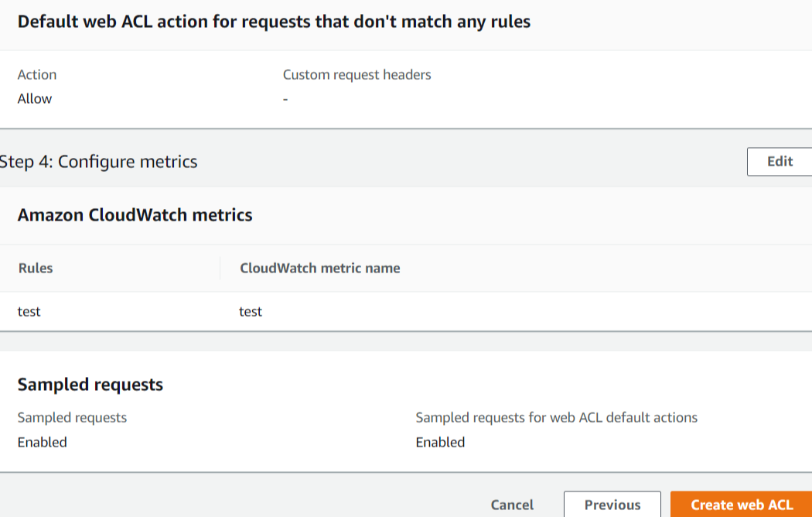Image resolution: width=812 pixels, height=517 pixels.
Task: Select the test value under CloudWatch metric name
Action: click(x=251, y=312)
